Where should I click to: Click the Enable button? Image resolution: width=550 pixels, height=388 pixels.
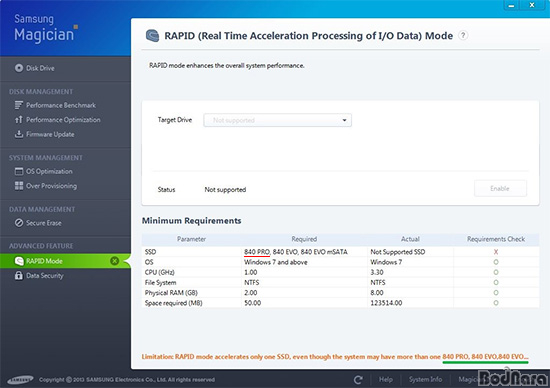pos(500,188)
